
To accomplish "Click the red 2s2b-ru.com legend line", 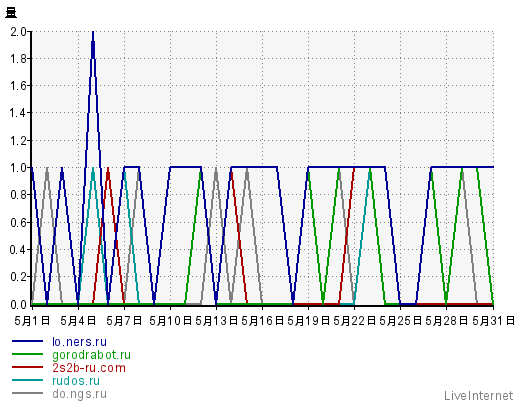I will 27,367.
